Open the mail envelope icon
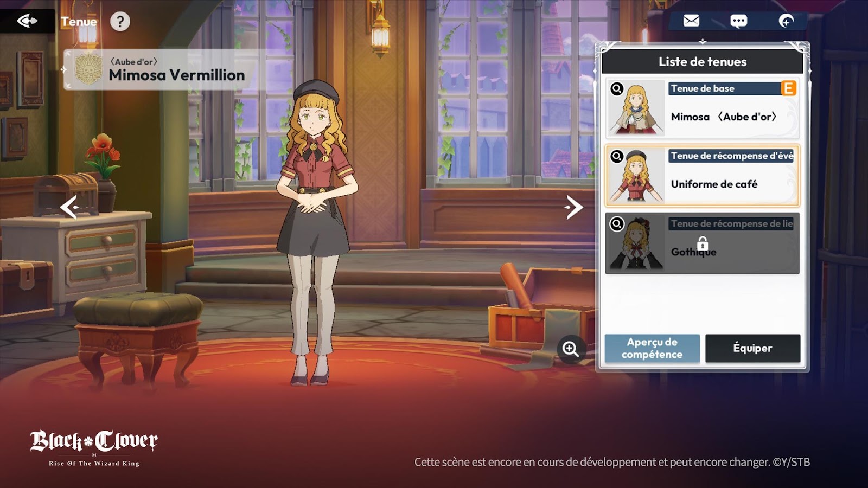This screenshot has height=488, width=868. pyautogui.click(x=691, y=21)
